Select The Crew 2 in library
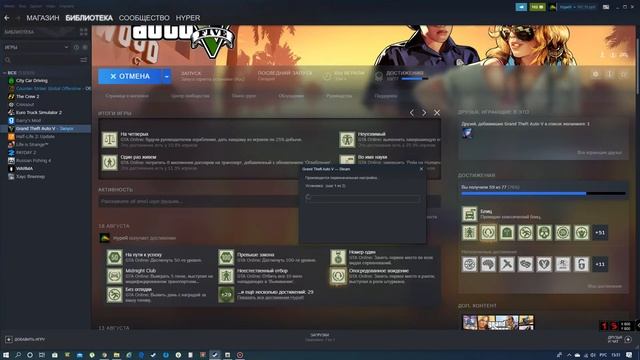The height and width of the screenshot is (360, 640). pyautogui.click(x=27, y=96)
